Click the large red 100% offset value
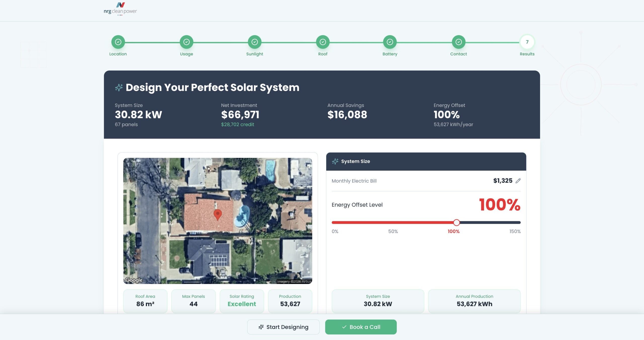The image size is (644, 340). (x=500, y=205)
